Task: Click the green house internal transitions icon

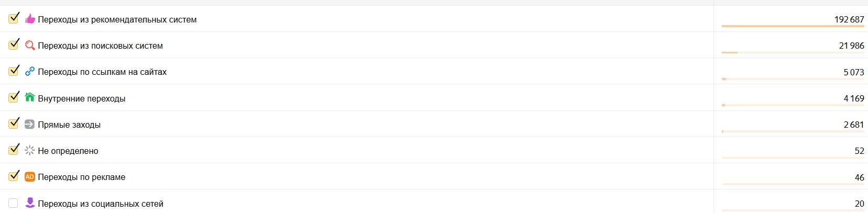Action: point(30,97)
